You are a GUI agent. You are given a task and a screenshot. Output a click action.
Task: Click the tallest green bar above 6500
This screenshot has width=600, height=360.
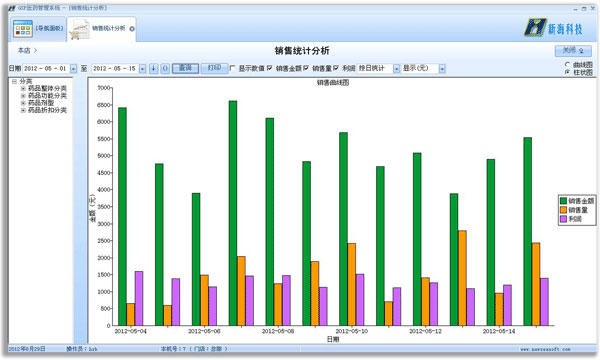coord(233,213)
